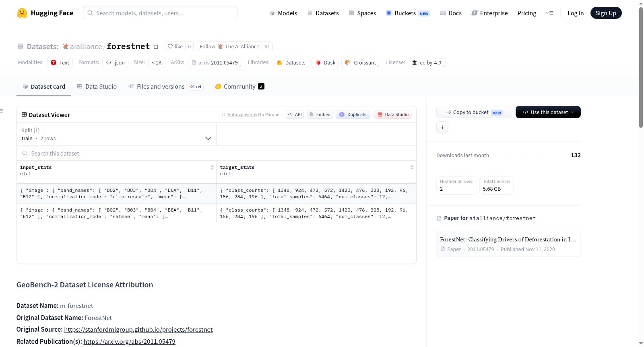
Task: Select the json format tag
Action: [x=115, y=62]
